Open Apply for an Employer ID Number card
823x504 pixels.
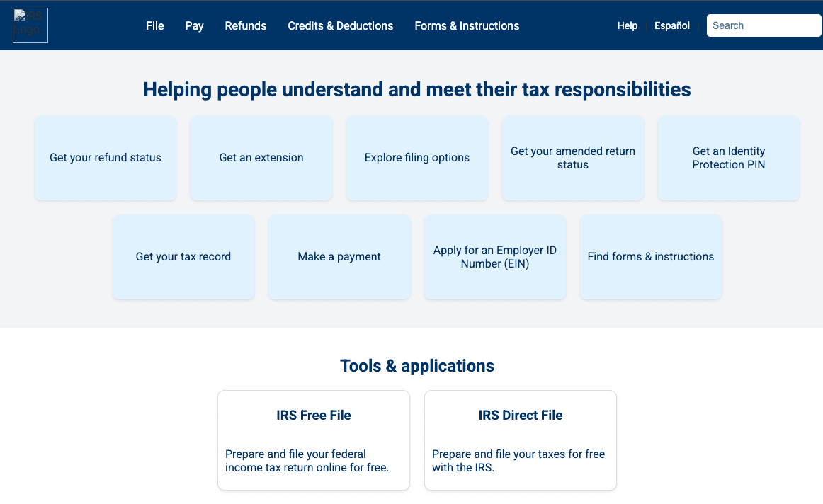click(x=495, y=257)
